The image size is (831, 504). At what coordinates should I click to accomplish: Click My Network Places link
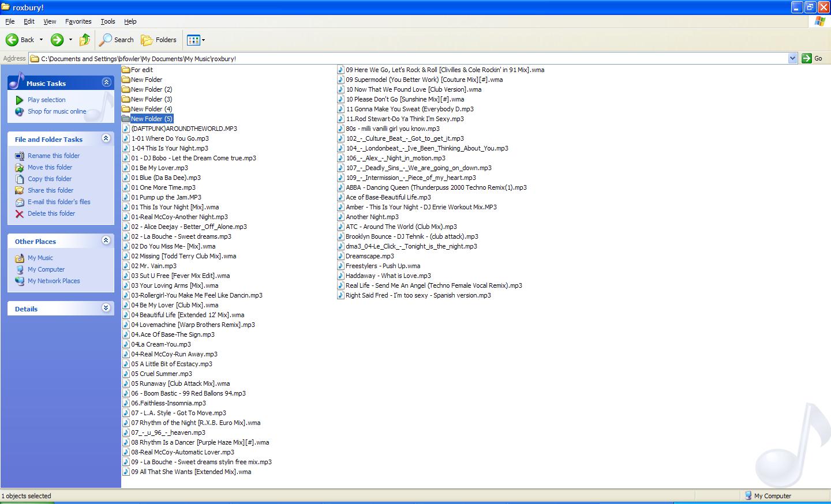(x=54, y=281)
